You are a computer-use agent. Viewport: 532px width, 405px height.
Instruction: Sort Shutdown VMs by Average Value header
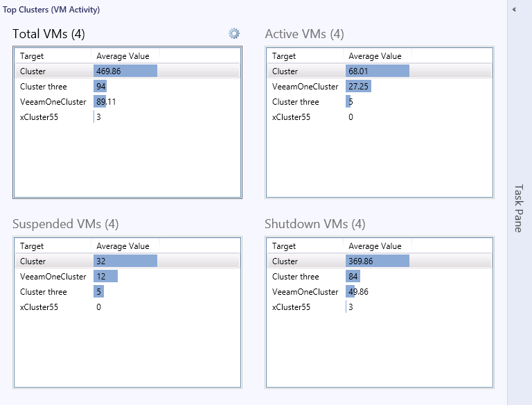coord(375,246)
